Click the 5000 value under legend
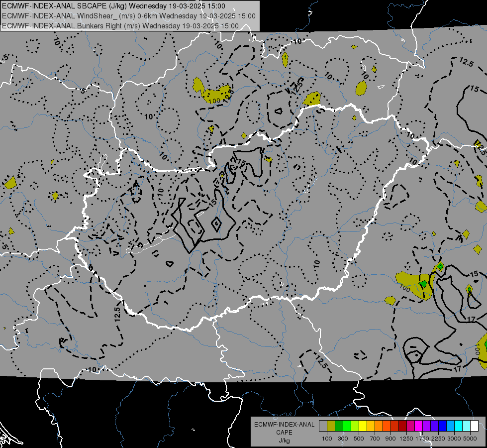This screenshot has height=448, width=487. click(x=470, y=439)
